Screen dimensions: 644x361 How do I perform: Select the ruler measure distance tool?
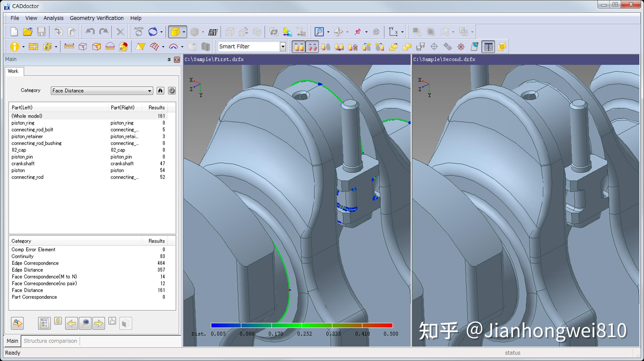[x=69, y=47]
